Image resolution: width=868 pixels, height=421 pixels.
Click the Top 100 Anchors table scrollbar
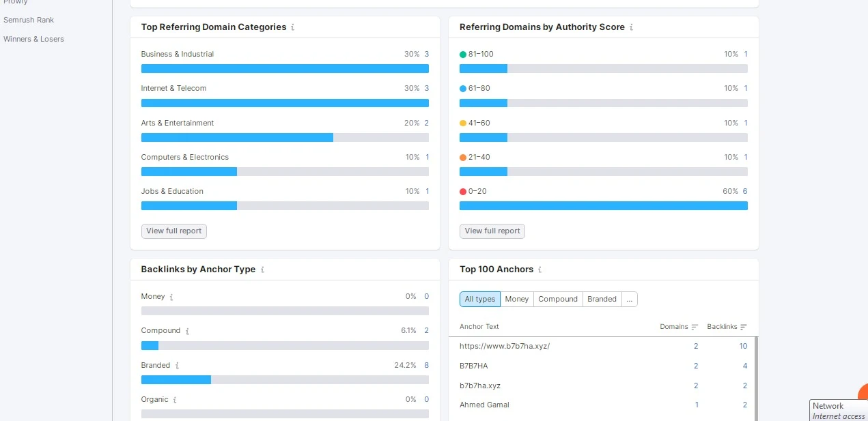755,379
